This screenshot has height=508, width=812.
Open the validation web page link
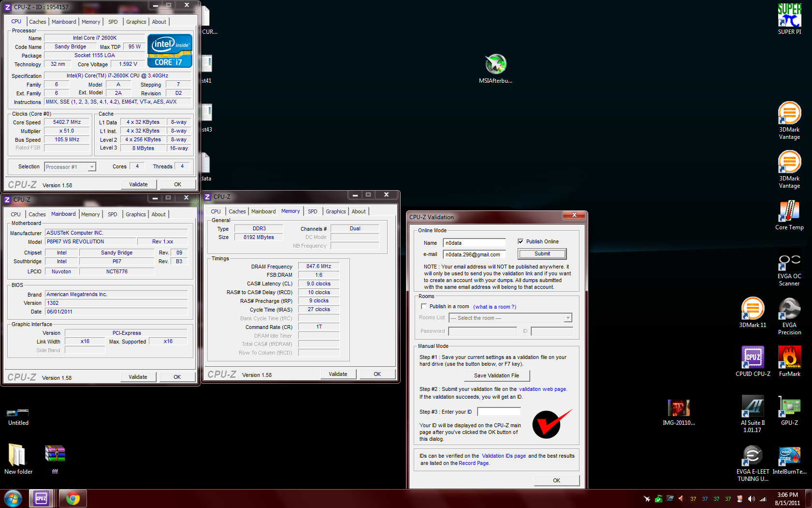542,389
